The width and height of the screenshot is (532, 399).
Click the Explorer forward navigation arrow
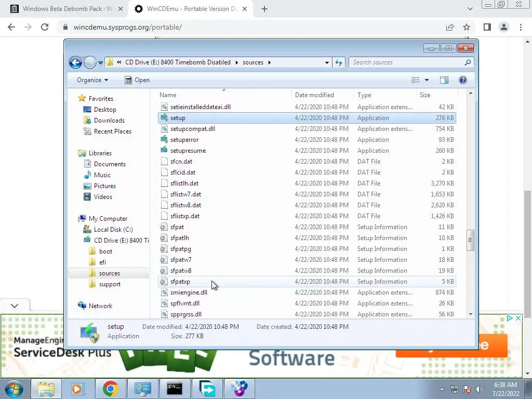[90, 62]
